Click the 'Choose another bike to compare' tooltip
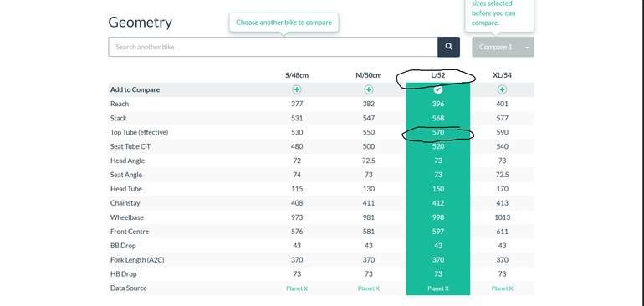 [284, 23]
